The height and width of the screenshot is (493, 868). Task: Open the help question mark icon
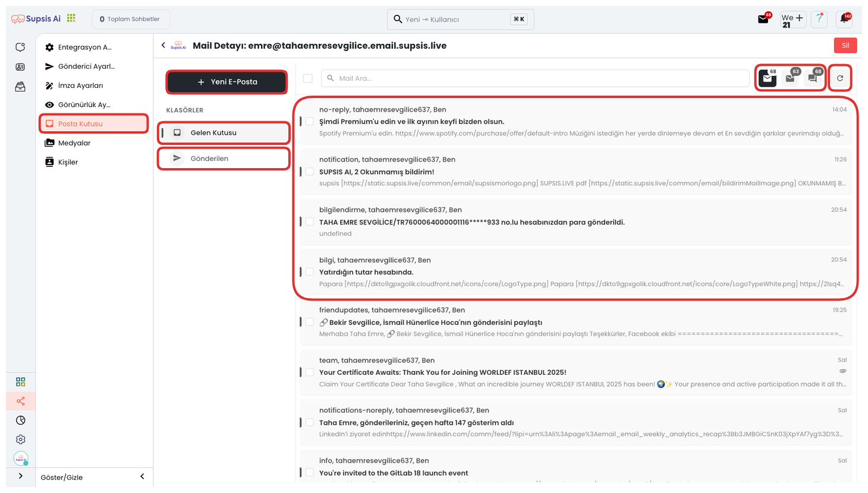[819, 19]
